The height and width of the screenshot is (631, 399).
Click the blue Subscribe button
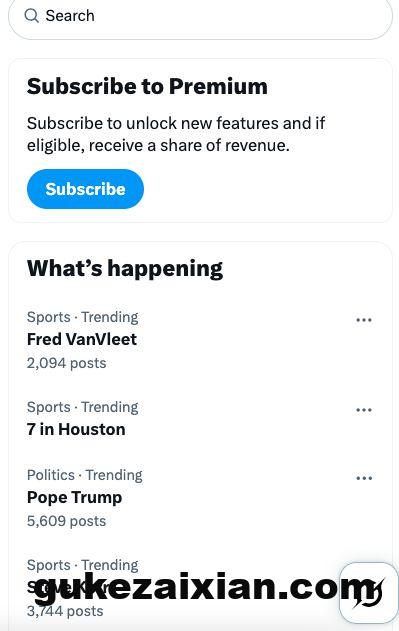coord(85,189)
